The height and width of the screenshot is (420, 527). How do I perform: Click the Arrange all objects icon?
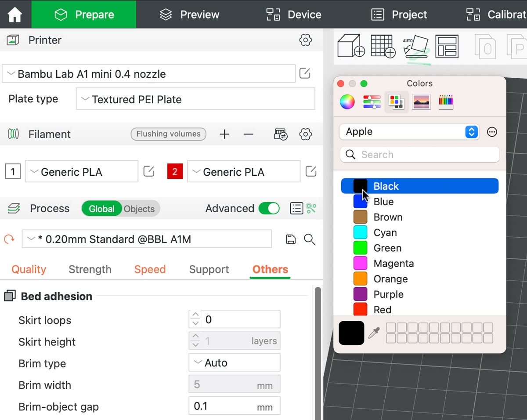pyautogui.click(x=447, y=46)
